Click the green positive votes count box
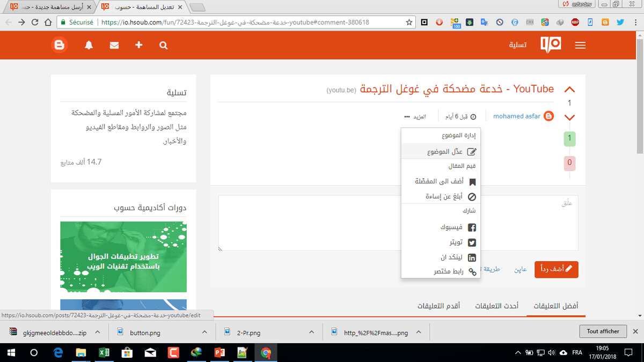 [x=569, y=139]
